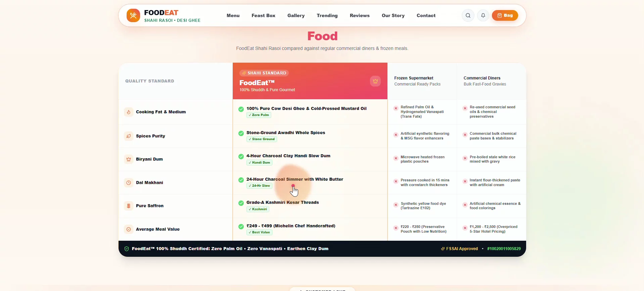
Task: Open the Feast Box nav item
Action: [264, 15]
